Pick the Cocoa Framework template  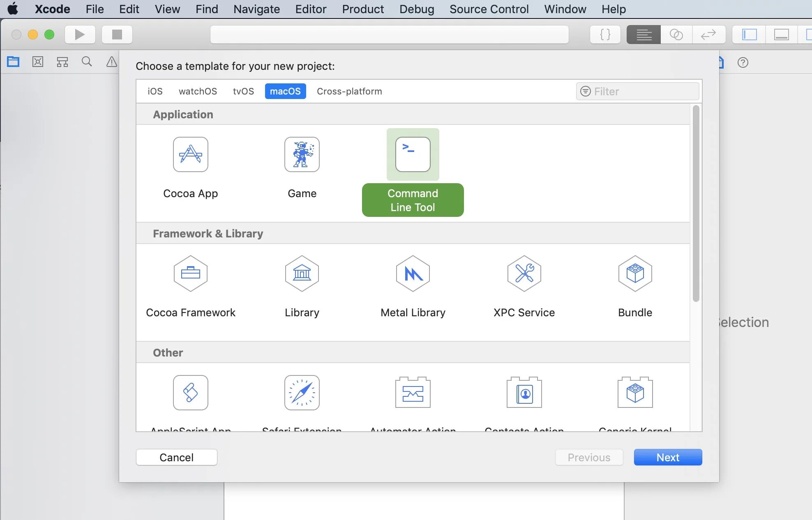tap(190, 274)
